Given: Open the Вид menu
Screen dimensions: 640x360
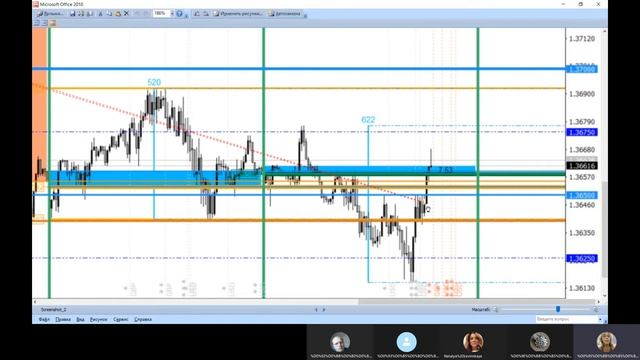Looking at the screenshot, I should click(80, 319).
